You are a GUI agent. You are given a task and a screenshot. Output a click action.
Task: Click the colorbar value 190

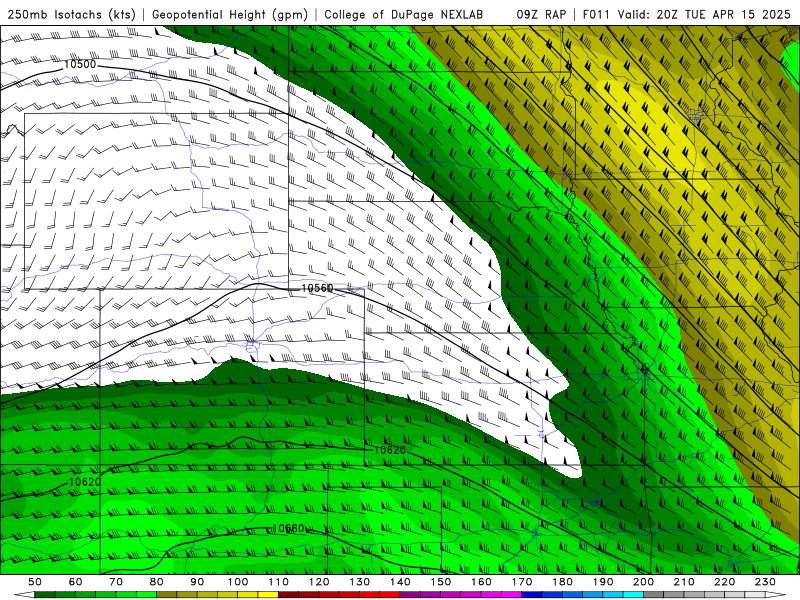603,582
